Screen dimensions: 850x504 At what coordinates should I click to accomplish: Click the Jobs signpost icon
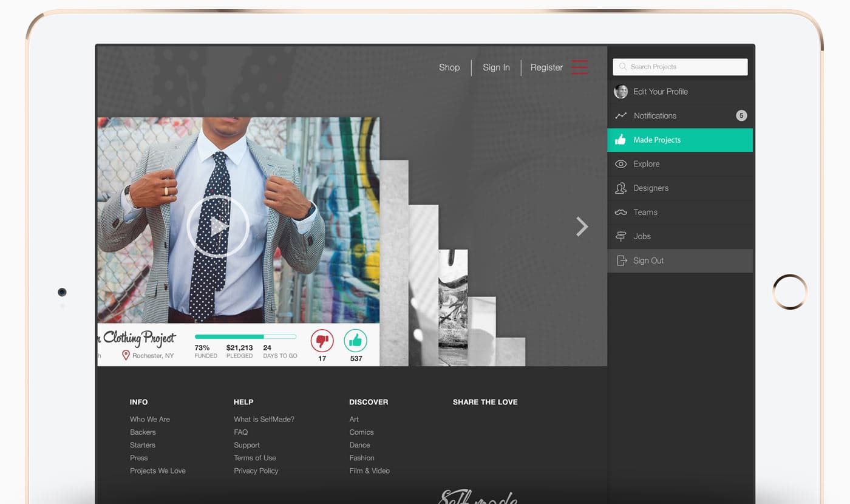coord(620,236)
